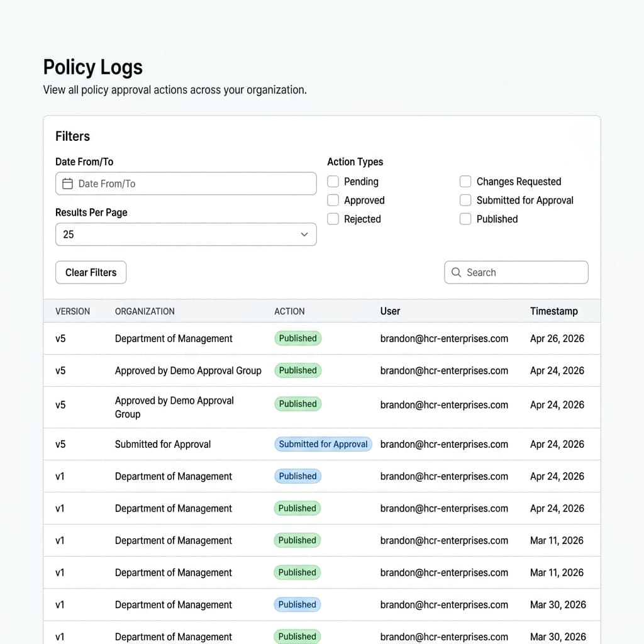Sort by the VERSION column header

[72, 311]
